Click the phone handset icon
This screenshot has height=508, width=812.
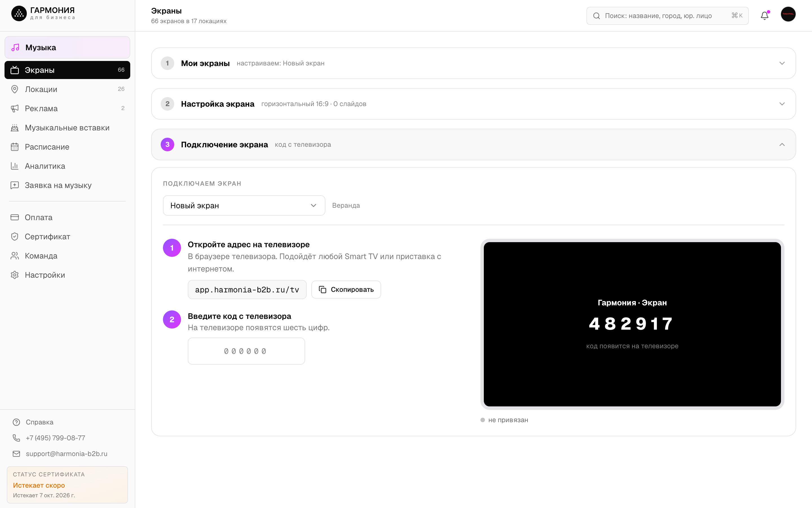tap(16, 437)
